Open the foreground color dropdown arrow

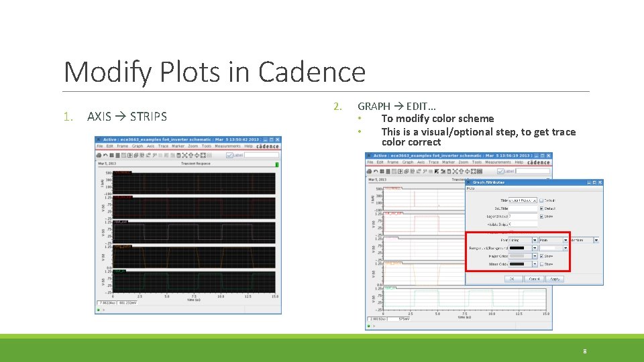[x=535, y=248]
